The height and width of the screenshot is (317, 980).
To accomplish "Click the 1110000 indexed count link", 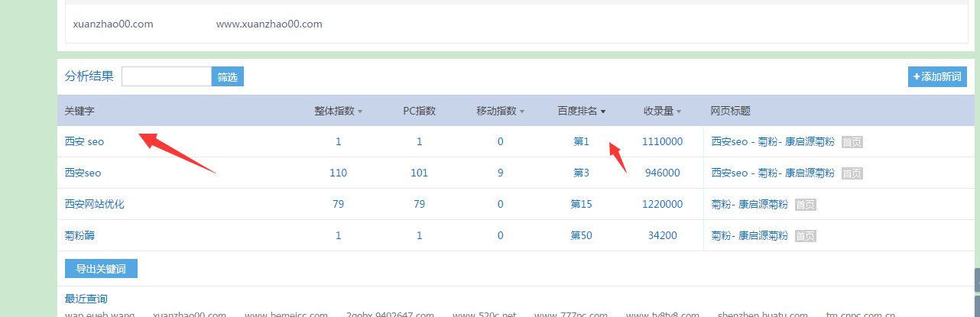I will (662, 141).
